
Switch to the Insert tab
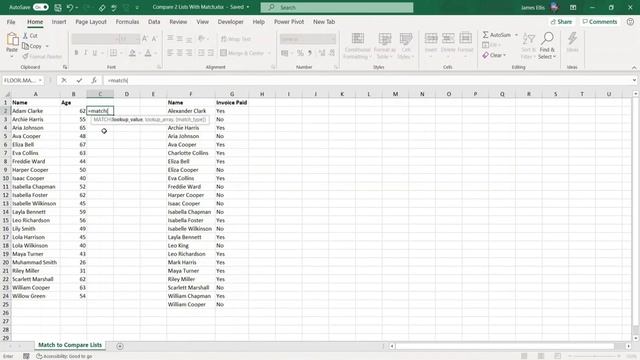[x=59, y=22]
